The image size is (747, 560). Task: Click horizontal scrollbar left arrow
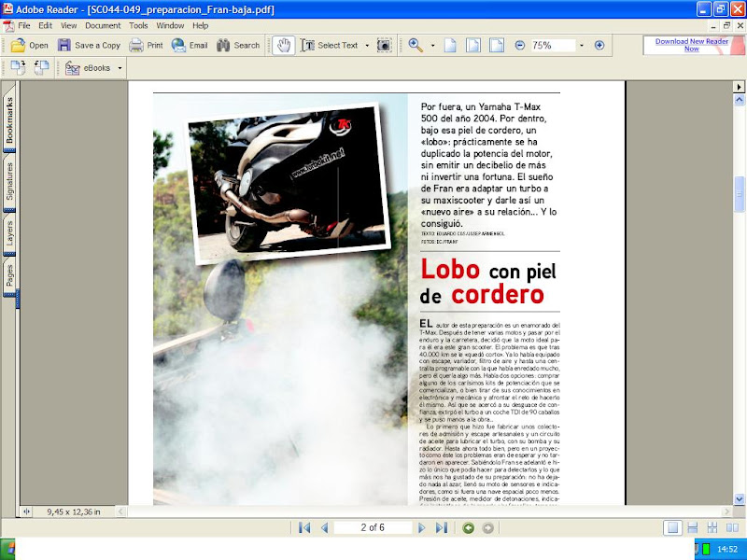(121, 511)
